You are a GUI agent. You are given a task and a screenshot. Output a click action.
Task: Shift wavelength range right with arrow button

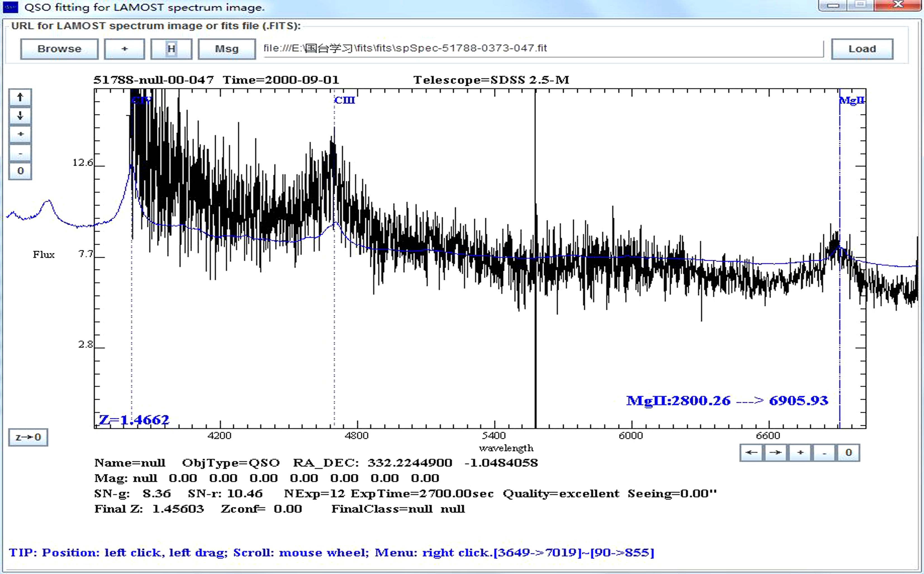click(x=776, y=452)
